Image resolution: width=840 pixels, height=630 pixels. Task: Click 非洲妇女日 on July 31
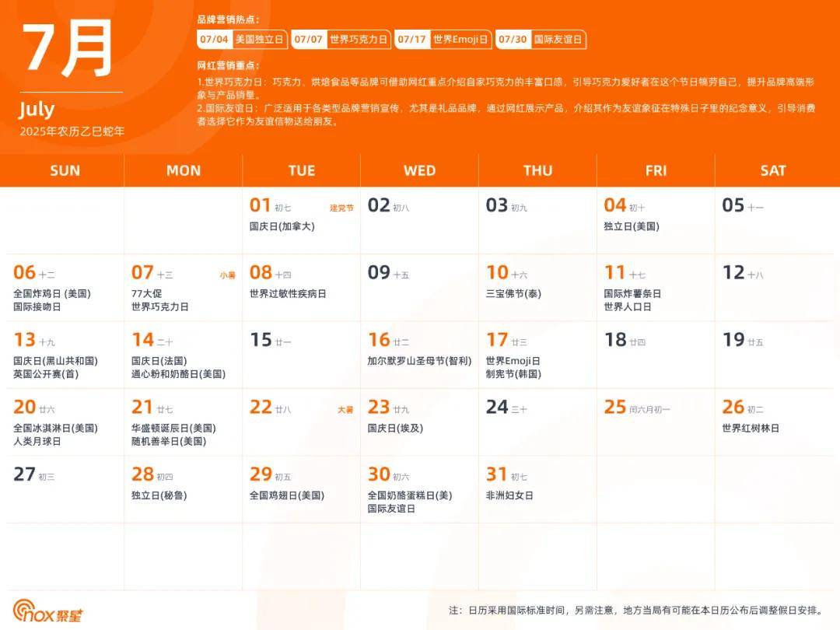[x=509, y=495]
